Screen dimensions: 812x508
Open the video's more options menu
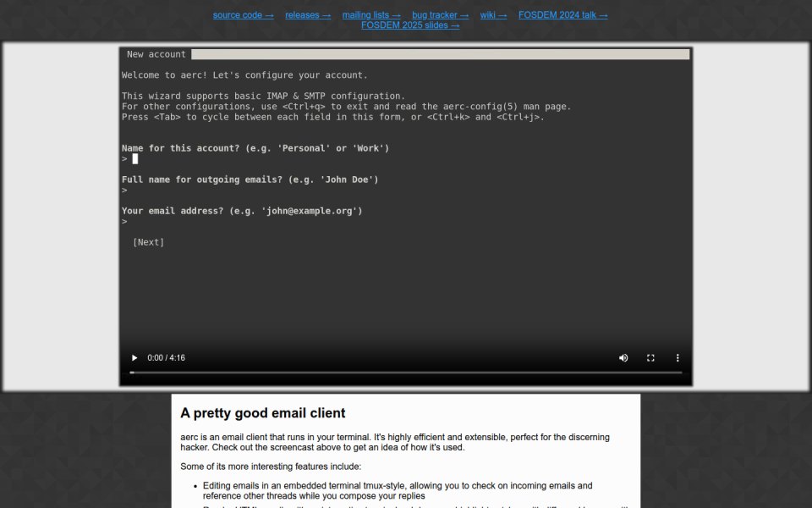[x=678, y=357]
